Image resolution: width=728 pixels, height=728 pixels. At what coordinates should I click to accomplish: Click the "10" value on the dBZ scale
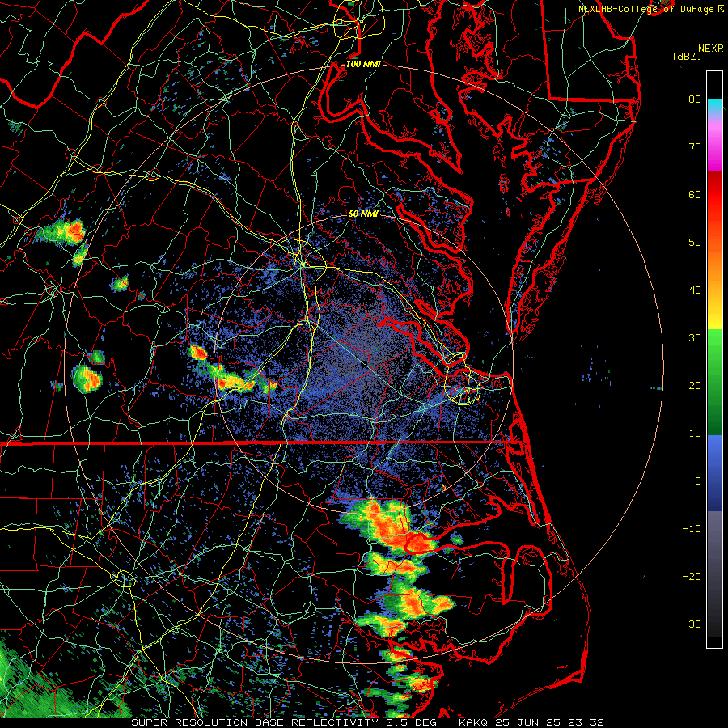[x=695, y=434]
